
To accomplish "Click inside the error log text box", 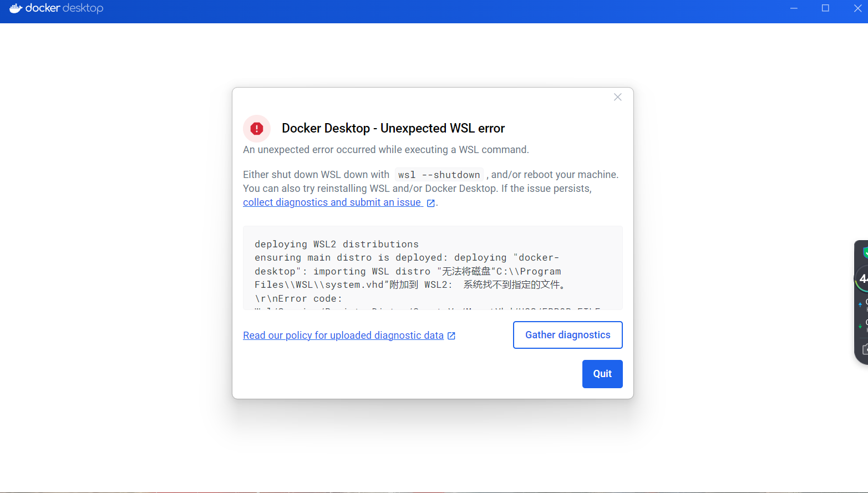I will click(433, 267).
